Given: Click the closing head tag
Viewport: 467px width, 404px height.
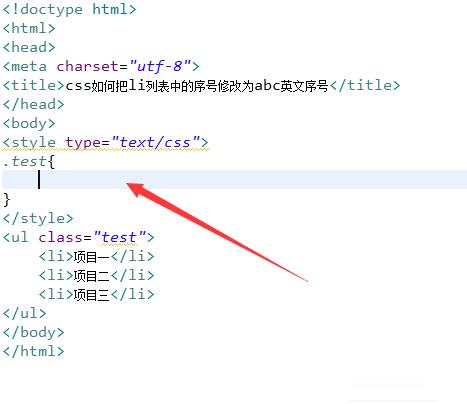Looking at the screenshot, I should tap(33, 104).
